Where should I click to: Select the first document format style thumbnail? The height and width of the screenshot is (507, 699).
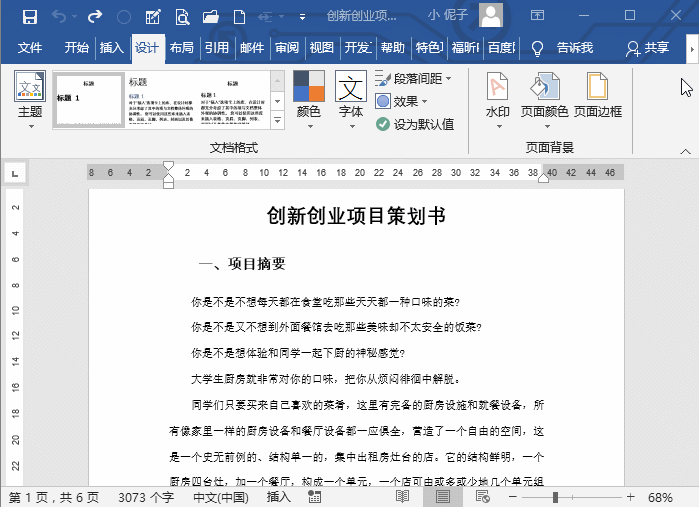coord(88,100)
